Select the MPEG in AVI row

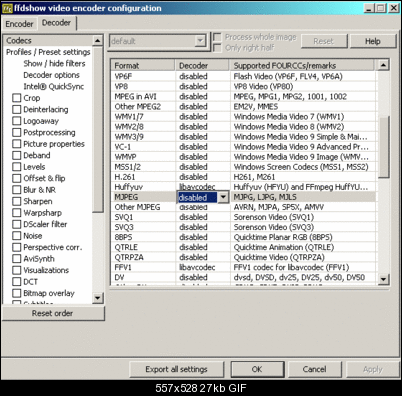point(243,96)
